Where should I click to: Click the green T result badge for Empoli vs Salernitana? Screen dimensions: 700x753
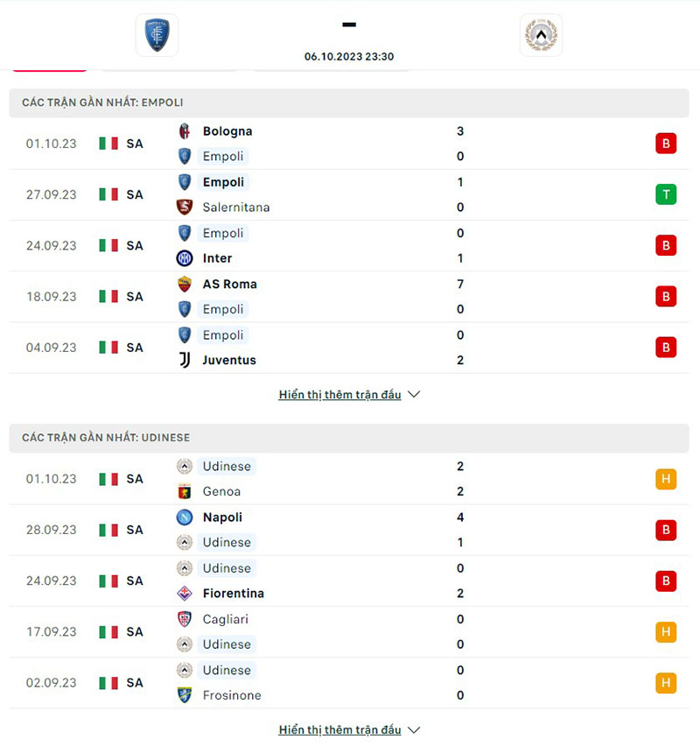tap(666, 194)
